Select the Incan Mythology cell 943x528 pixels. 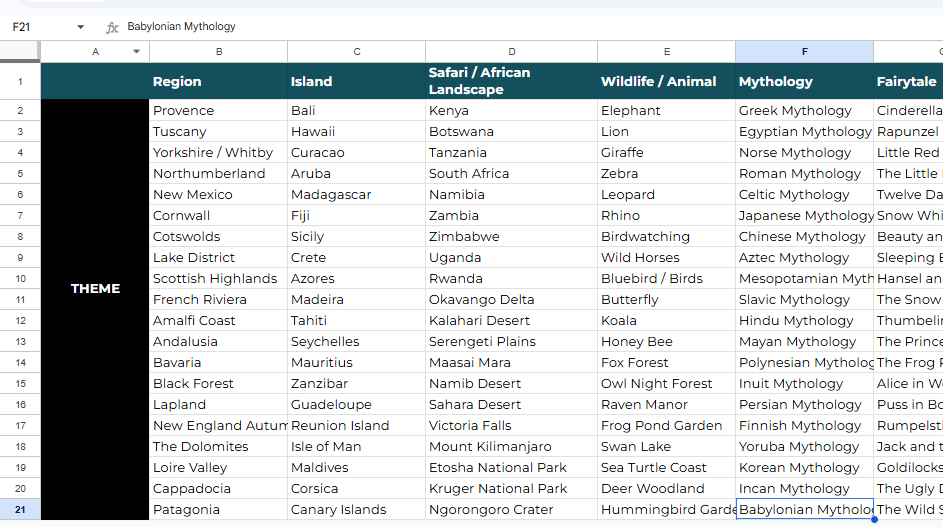click(805, 488)
